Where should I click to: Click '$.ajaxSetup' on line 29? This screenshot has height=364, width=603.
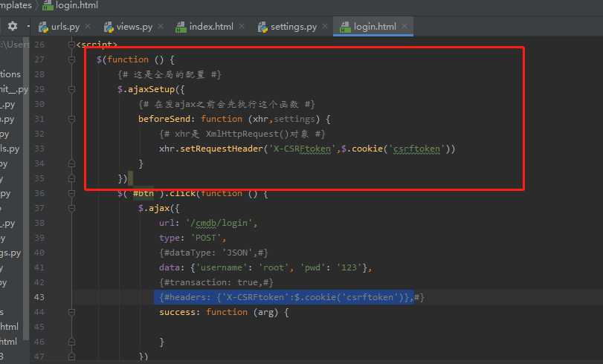[146, 89]
